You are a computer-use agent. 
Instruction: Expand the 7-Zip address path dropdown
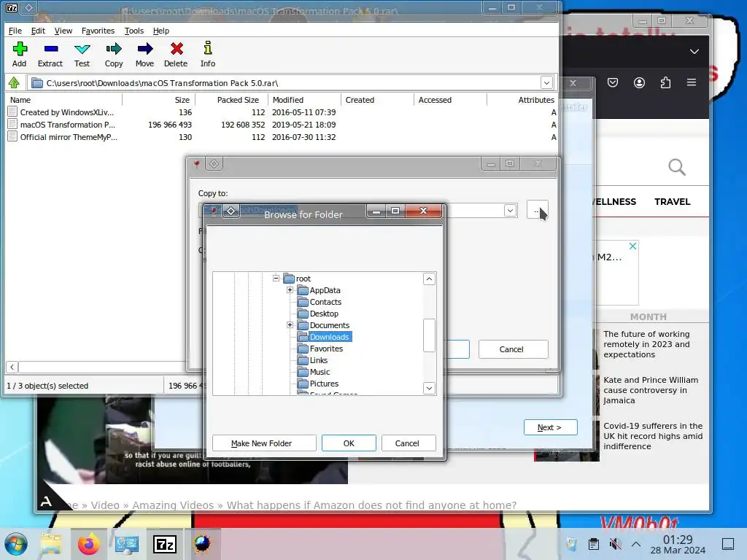click(x=546, y=83)
